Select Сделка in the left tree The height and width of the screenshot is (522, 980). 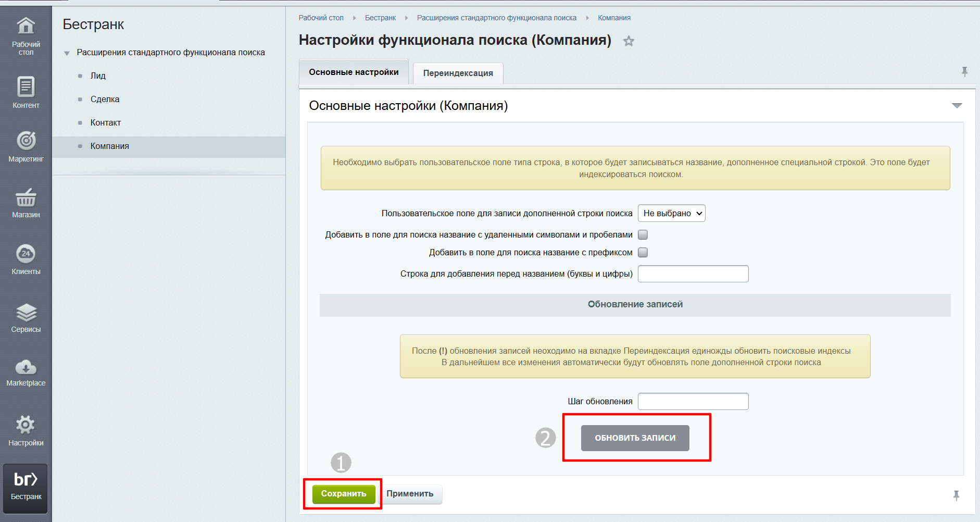point(105,100)
